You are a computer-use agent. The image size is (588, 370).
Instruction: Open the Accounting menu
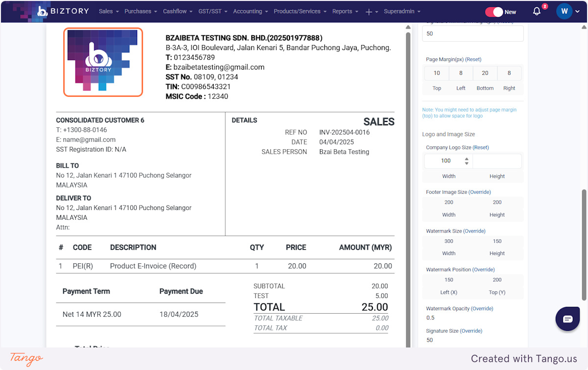(250, 11)
